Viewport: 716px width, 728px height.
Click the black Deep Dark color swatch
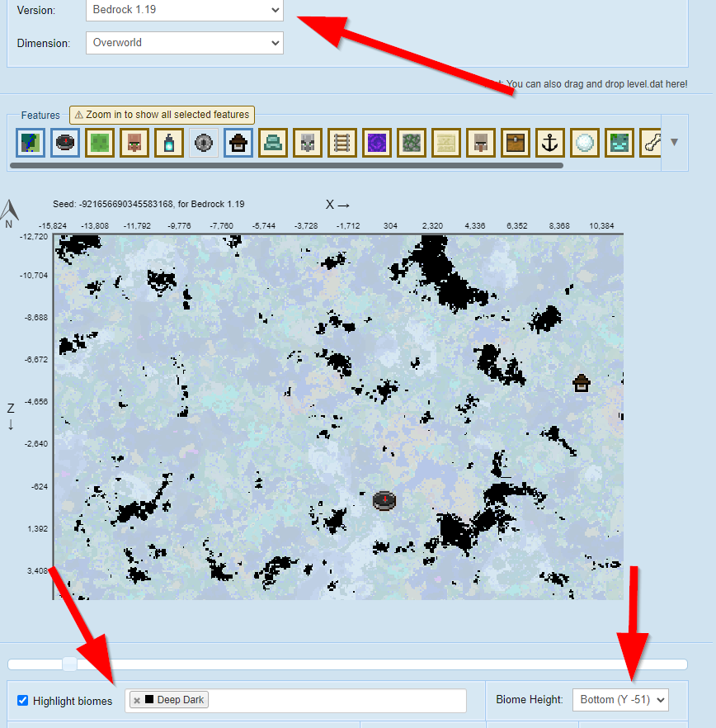tap(149, 699)
